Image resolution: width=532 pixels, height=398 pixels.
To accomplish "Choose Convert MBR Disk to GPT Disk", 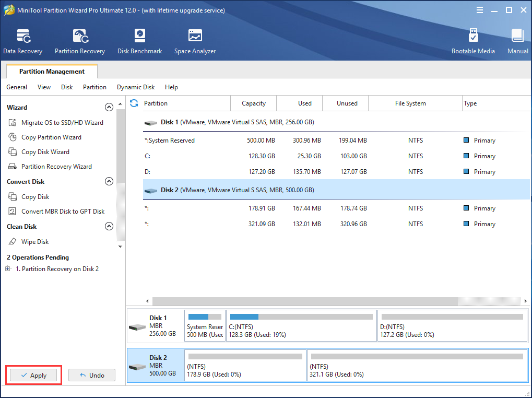I will click(x=56, y=211).
